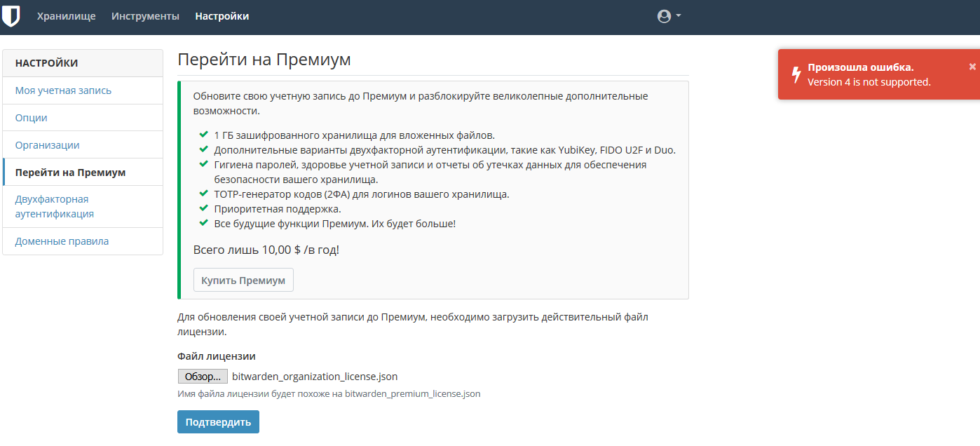Select Перейти на Премиум sidebar item
This screenshot has height=446, width=980.
tap(83, 173)
